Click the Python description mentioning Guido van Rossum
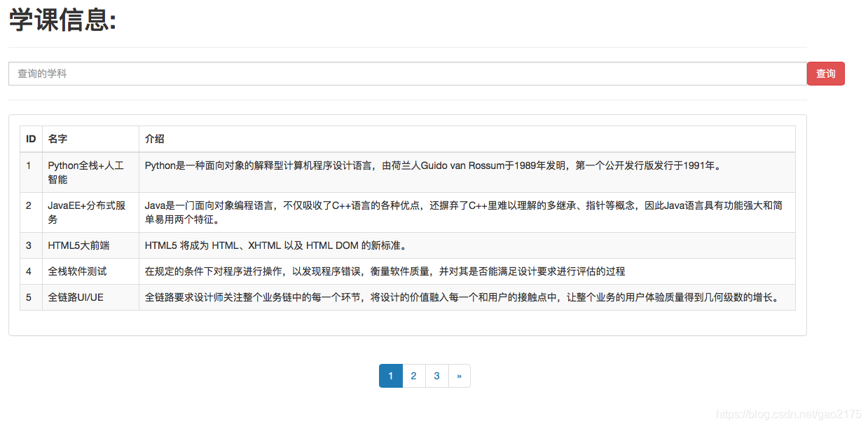 coord(467,172)
